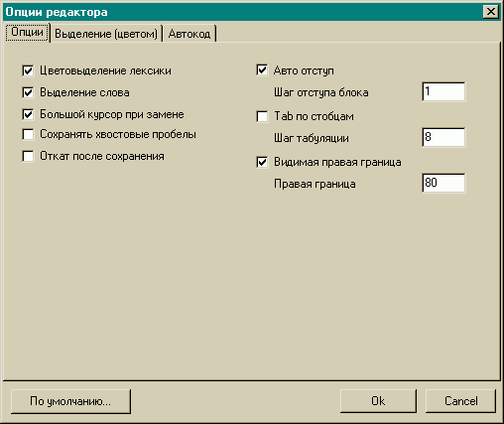Enable Сохранять хвостовые пробелы checkbox
The height and width of the screenshot is (424, 504).
[x=28, y=134]
